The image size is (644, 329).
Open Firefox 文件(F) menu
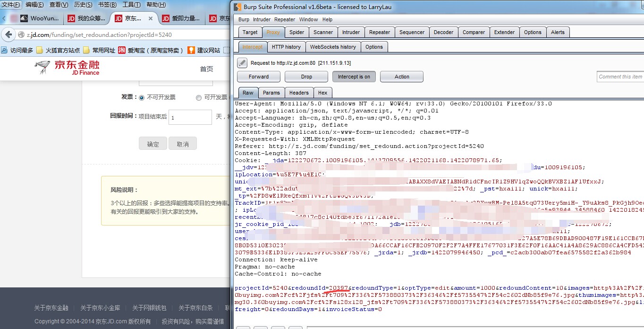[11, 5]
